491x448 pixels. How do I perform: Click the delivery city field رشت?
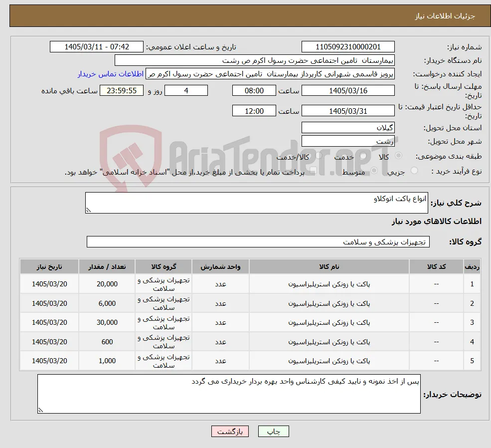click(x=348, y=141)
